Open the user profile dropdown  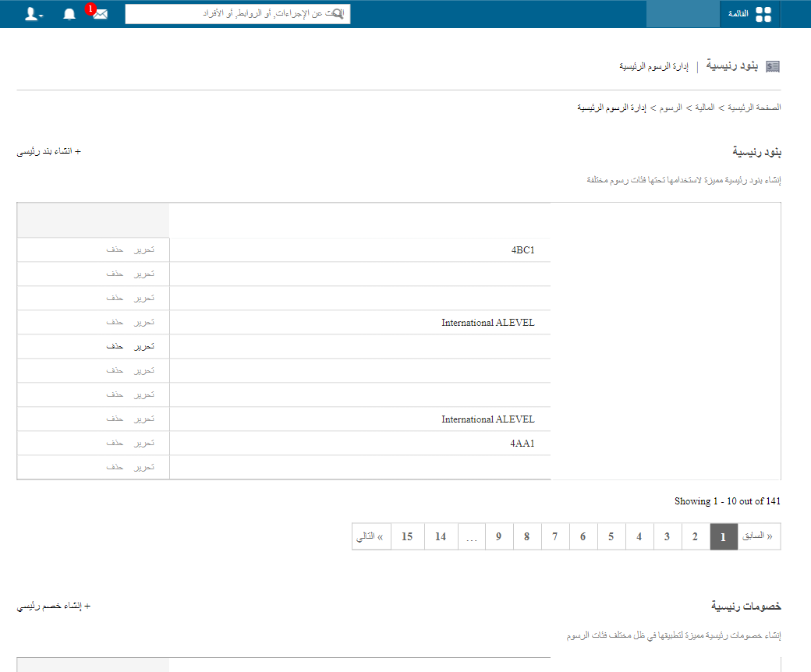[34, 14]
